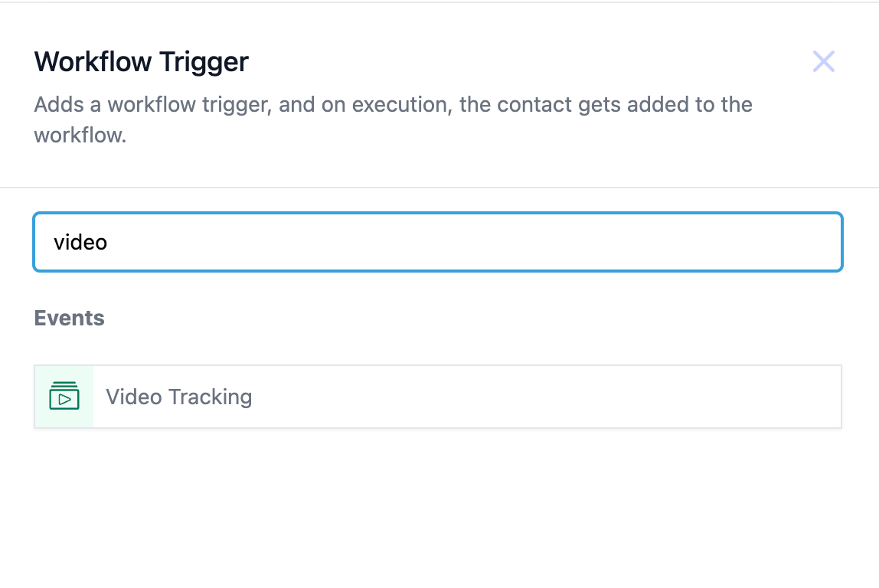Click the trigger search input field
Viewport: 879px width, 588px height.
[x=437, y=243]
